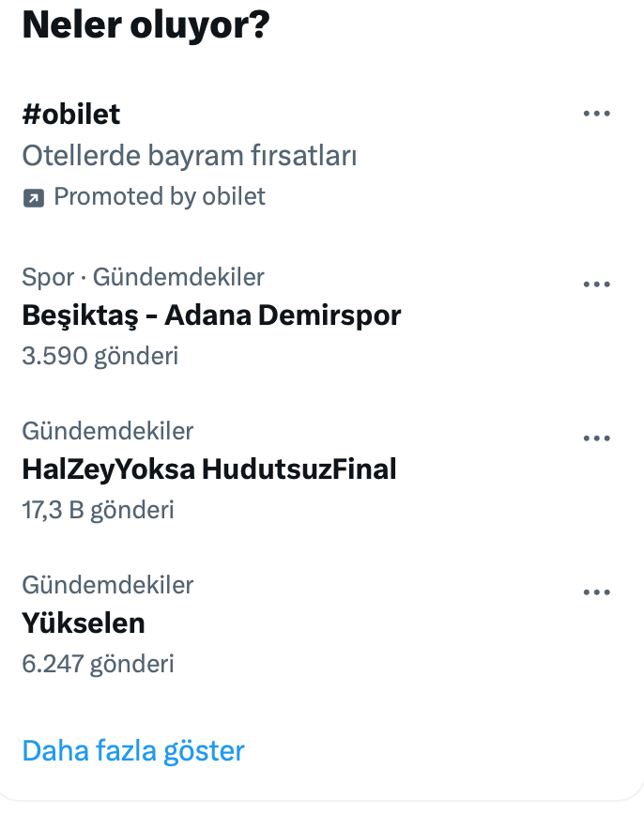Select the #obilet hashtag trend
This screenshot has width=644, height=815.
click(71, 115)
